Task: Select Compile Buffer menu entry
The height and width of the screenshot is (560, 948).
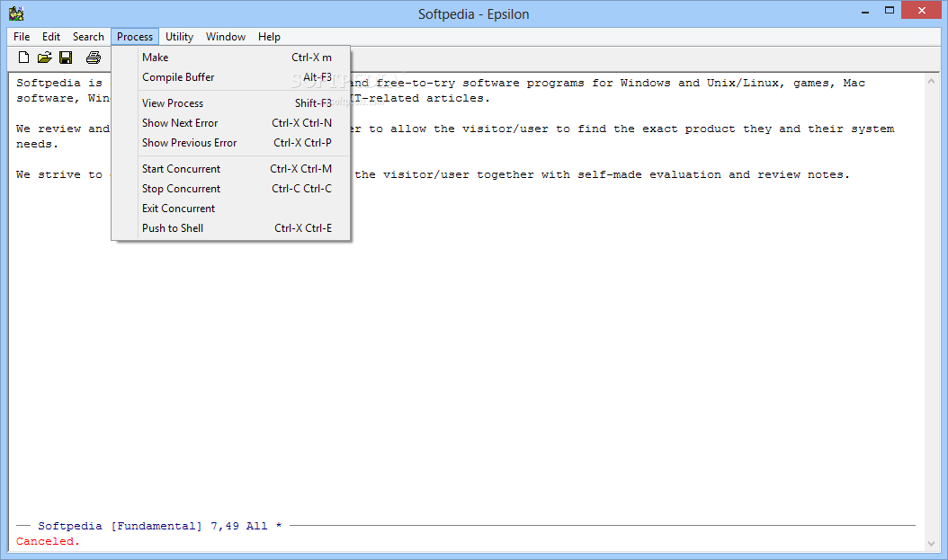Action: pyautogui.click(x=231, y=77)
